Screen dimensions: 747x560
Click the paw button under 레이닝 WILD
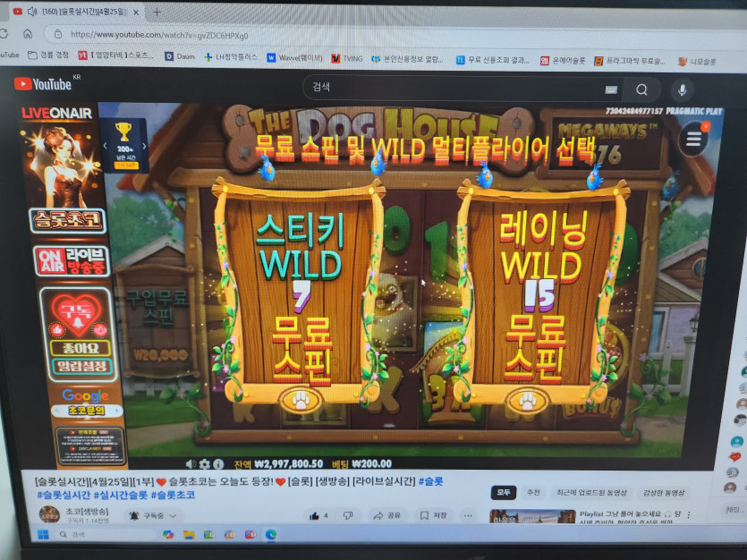pos(527,401)
